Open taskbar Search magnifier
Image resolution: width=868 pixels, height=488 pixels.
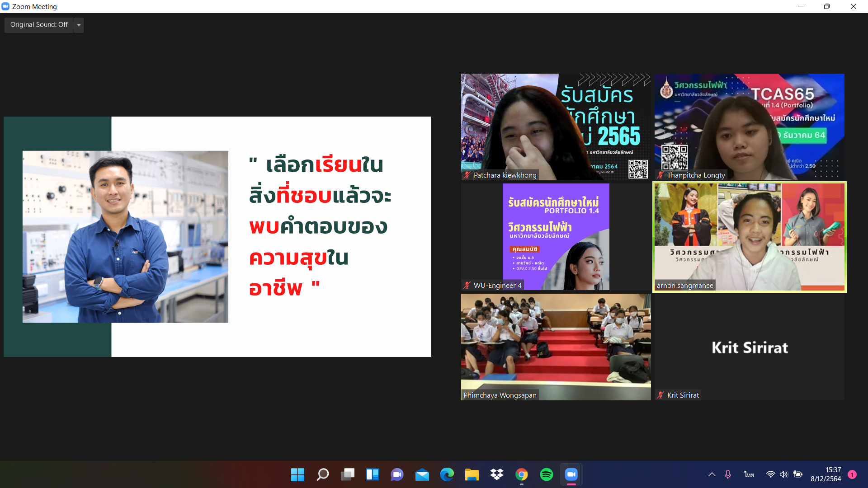322,474
